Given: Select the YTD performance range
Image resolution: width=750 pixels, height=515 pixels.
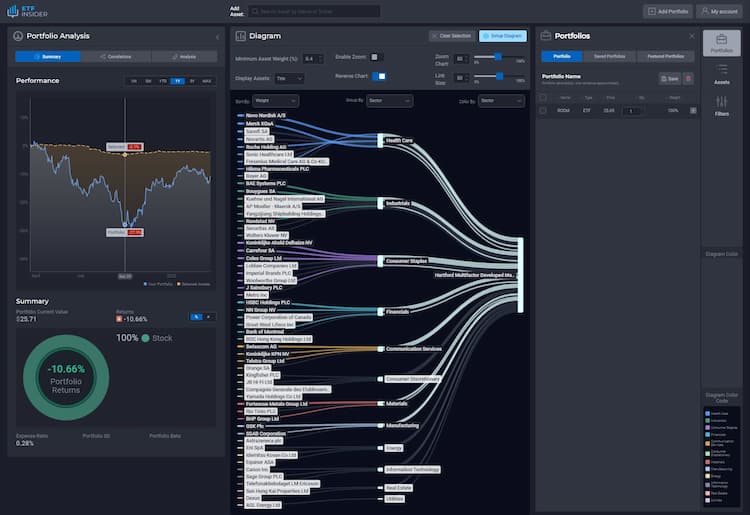Looking at the screenshot, I should [163, 81].
